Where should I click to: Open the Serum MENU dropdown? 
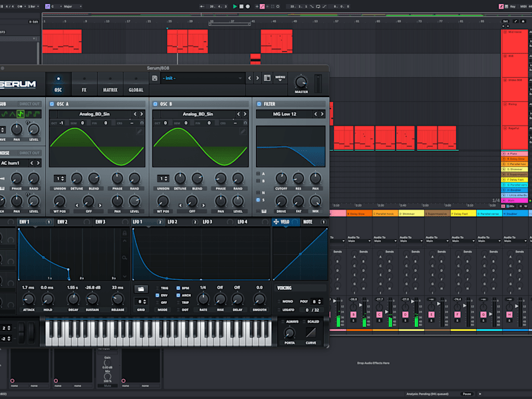coord(280,78)
